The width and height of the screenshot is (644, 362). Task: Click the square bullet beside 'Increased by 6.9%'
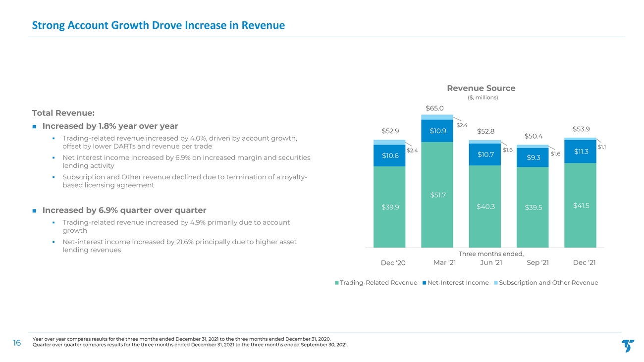point(34,210)
